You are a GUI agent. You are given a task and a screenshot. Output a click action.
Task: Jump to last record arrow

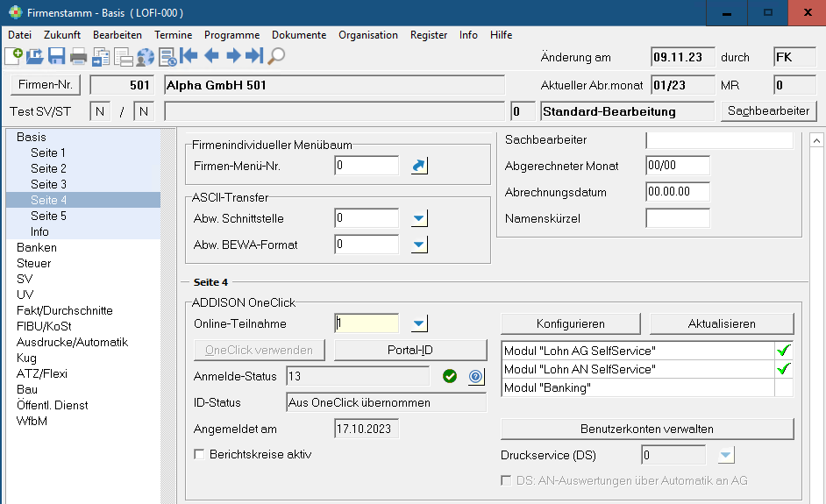[x=254, y=55]
